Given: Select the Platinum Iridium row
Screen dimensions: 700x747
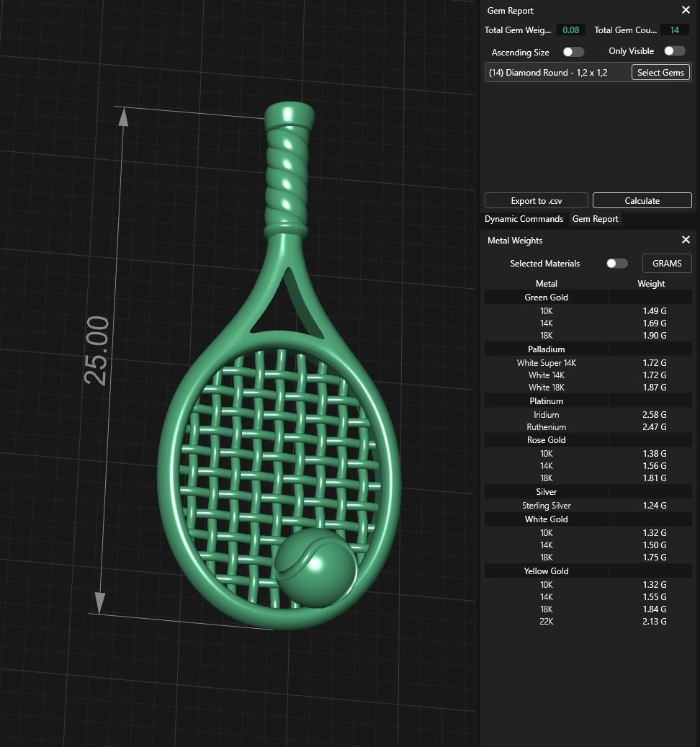Looking at the screenshot, I should click(x=588, y=415).
